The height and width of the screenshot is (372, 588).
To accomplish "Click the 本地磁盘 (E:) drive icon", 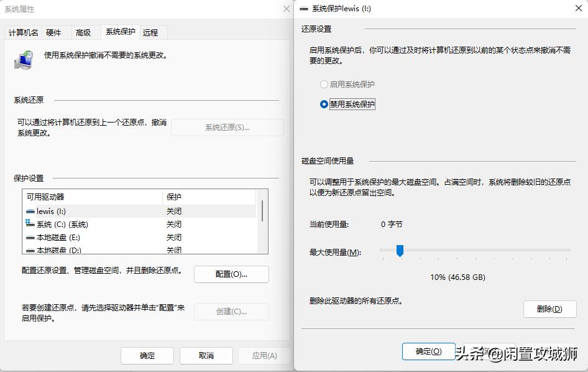I will (30, 238).
